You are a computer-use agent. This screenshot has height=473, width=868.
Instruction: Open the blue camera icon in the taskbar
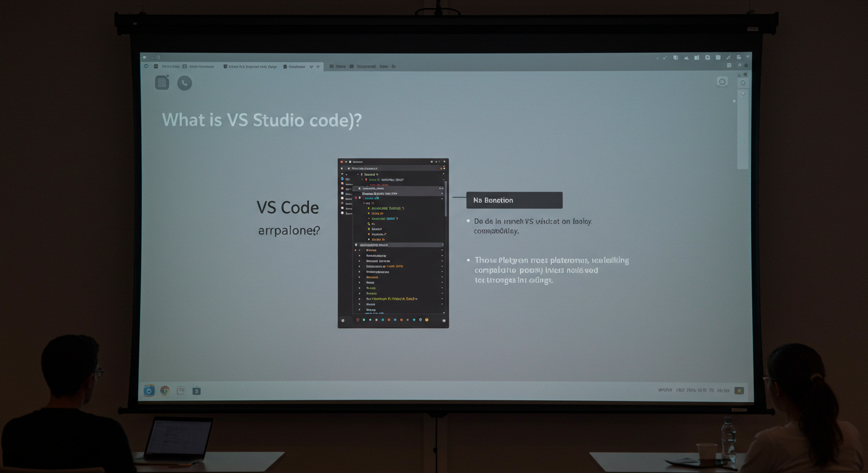click(149, 390)
